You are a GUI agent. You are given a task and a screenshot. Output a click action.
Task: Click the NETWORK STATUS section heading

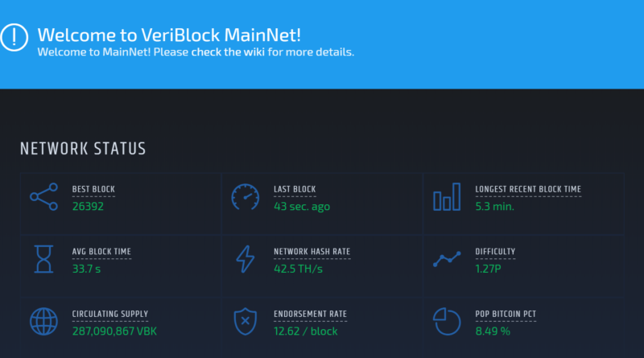(83, 149)
